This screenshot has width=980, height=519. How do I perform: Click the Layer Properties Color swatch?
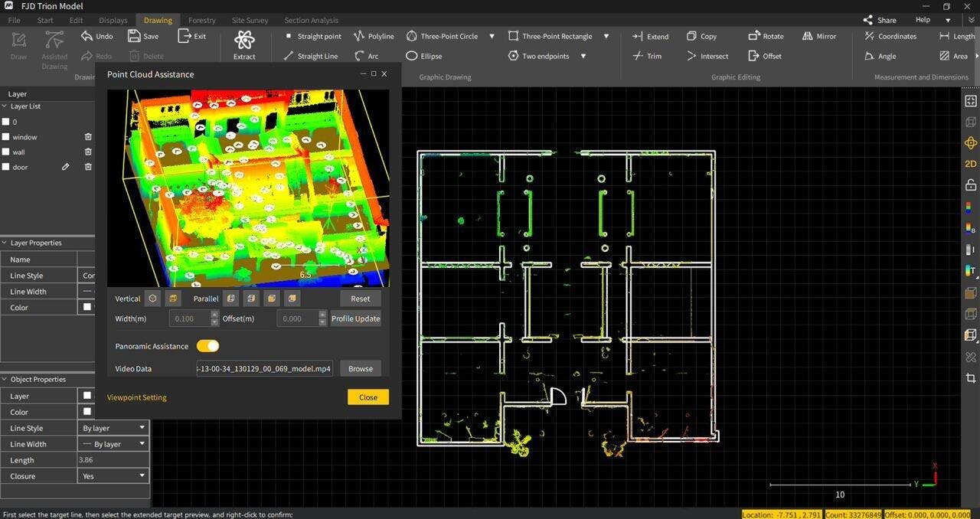tap(87, 307)
